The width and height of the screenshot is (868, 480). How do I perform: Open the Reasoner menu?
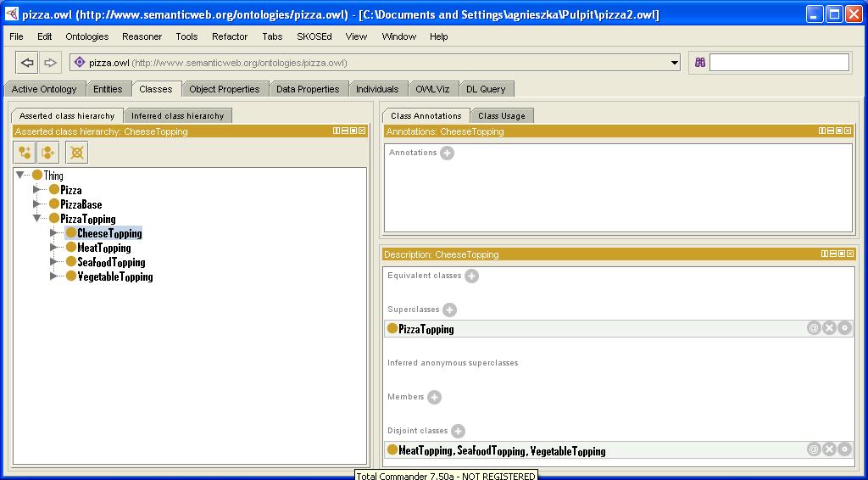point(142,36)
